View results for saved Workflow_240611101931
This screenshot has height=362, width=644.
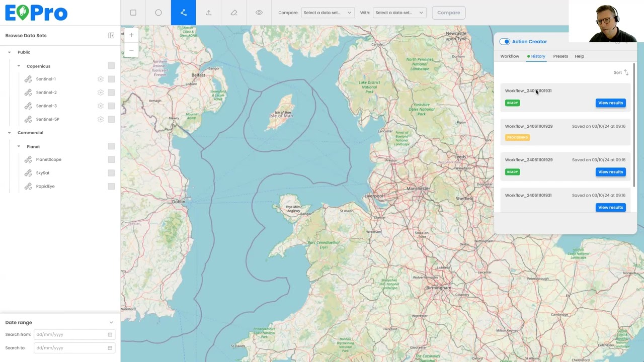(611, 207)
